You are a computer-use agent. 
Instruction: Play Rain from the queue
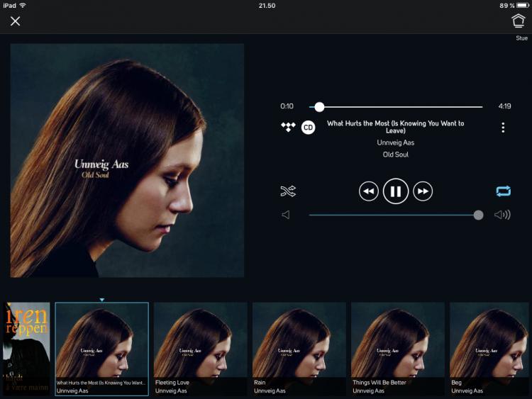point(299,349)
